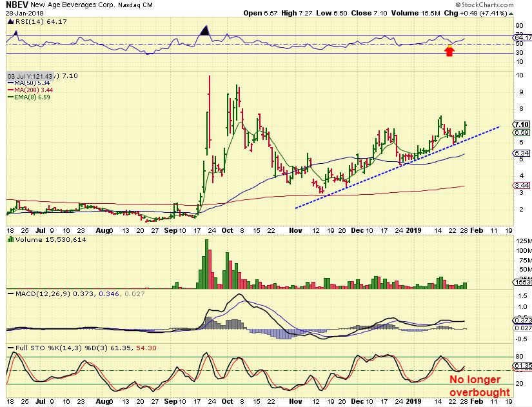The width and height of the screenshot is (532, 407).
Task: Click the High 7.27 value
Action: tap(297, 14)
